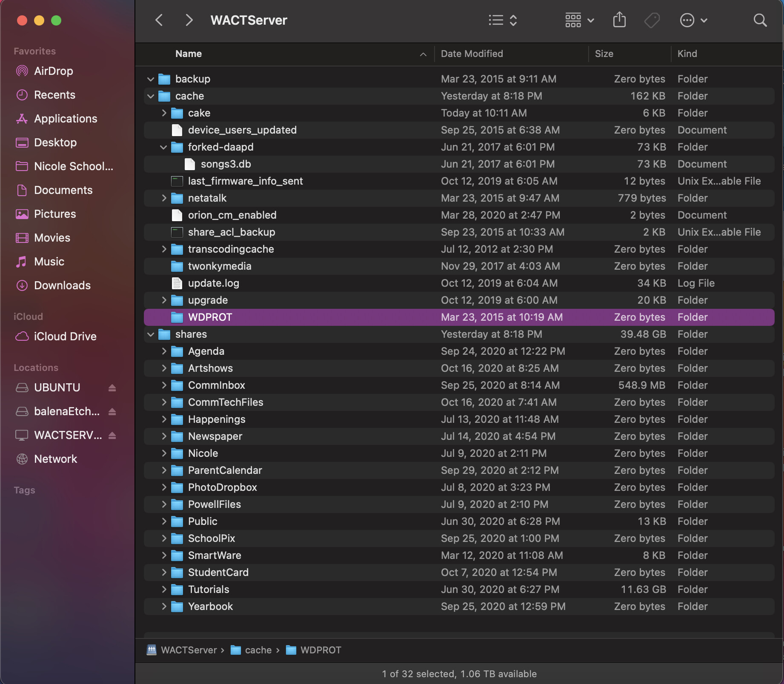This screenshot has width=784, height=684.
Task: Select the device_users_updated document
Action: [x=459, y=130]
